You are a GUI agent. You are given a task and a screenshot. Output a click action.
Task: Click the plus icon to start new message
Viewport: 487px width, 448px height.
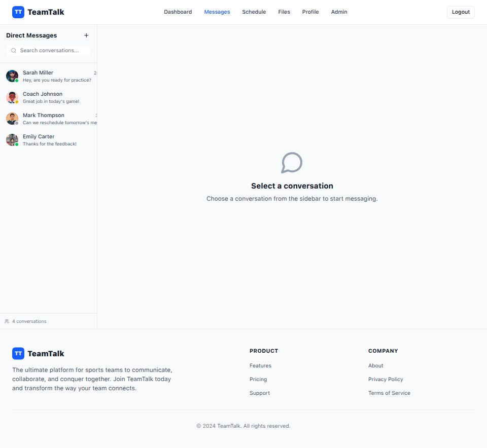(x=86, y=35)
